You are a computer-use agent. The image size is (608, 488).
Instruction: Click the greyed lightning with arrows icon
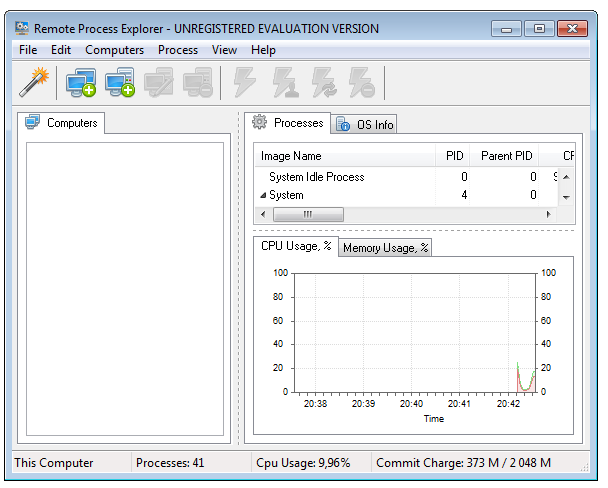tap(324, 82)
